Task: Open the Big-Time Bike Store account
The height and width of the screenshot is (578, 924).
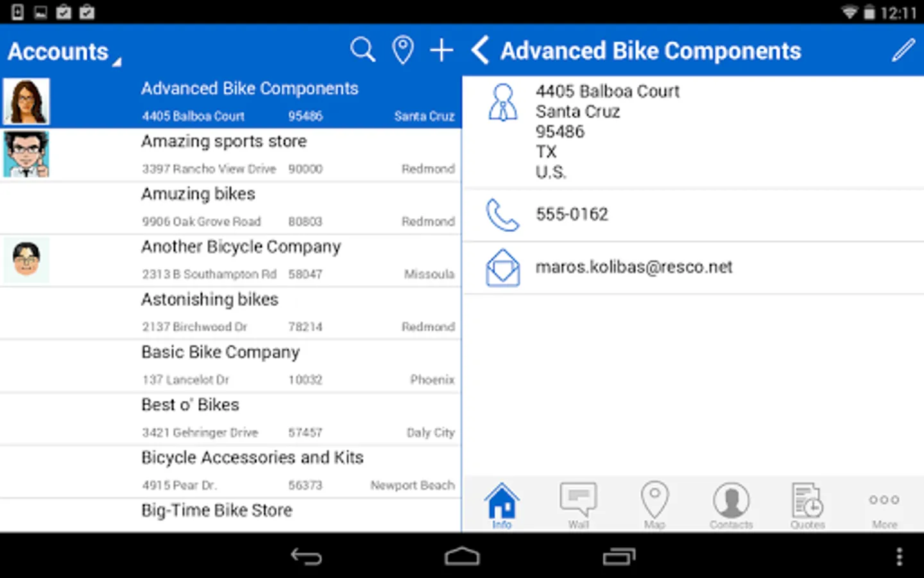Action: [230, 516]
